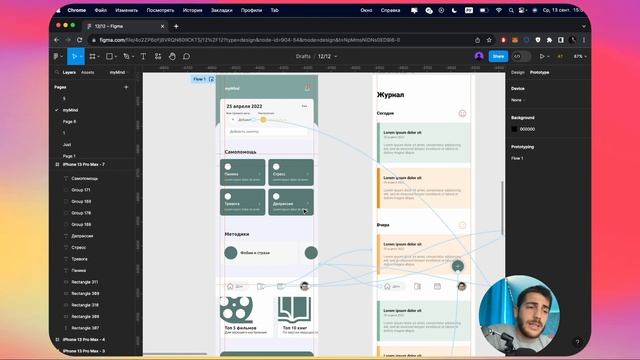Click the Background color swatch
640x360 pixels.
(x=514, y=129)
